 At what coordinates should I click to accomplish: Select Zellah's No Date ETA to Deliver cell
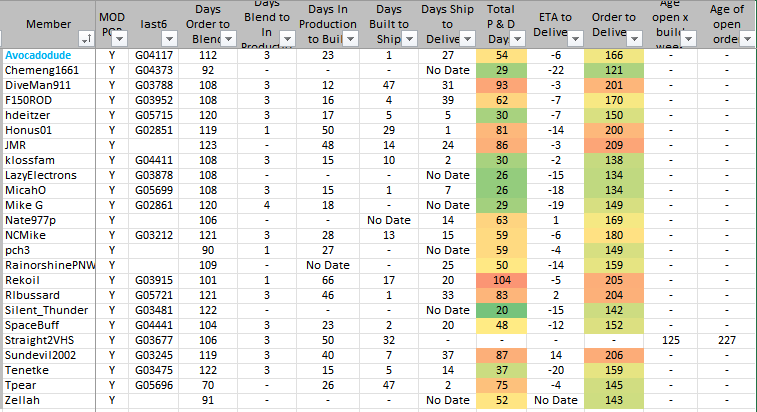[x=556, y=400]
